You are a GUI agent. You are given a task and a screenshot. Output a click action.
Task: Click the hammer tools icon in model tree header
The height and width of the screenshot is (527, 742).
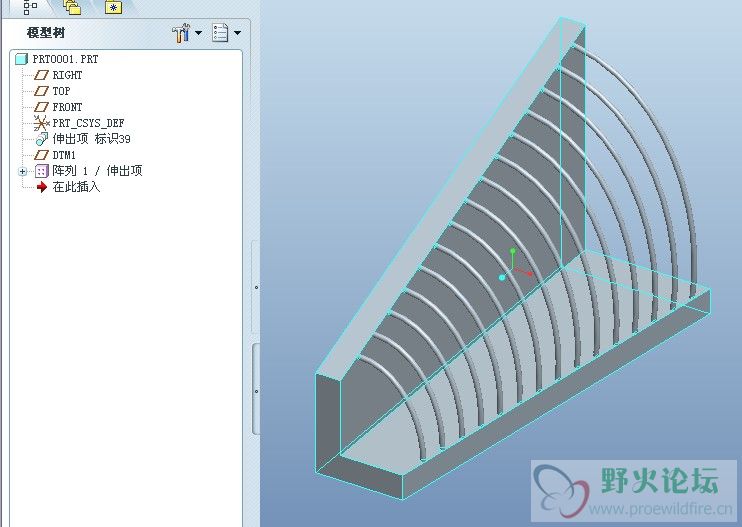181,33
